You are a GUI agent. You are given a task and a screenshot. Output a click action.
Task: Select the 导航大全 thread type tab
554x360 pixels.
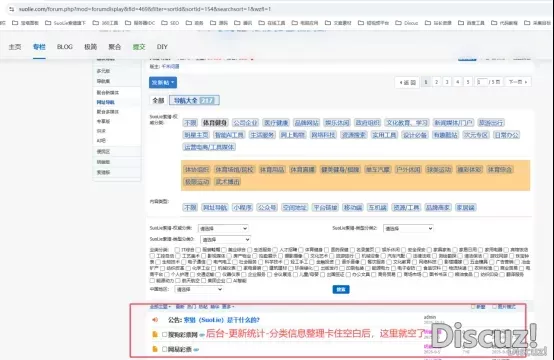(x=194, y=101)
